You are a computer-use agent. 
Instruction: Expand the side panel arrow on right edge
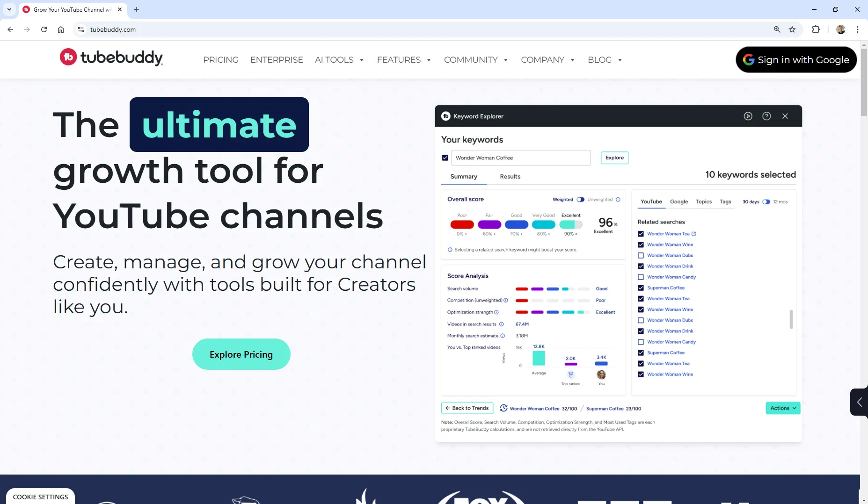(859, 402)
